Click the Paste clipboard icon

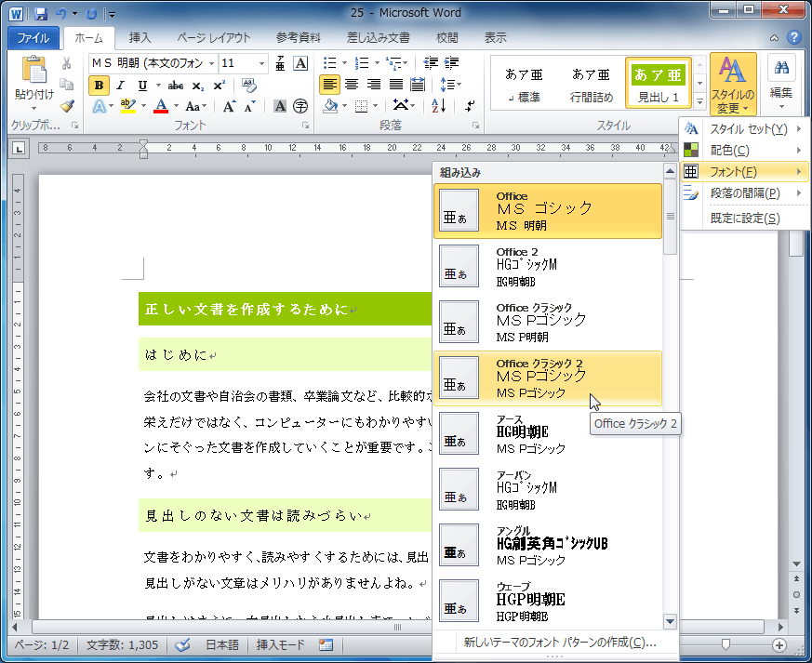34,70
